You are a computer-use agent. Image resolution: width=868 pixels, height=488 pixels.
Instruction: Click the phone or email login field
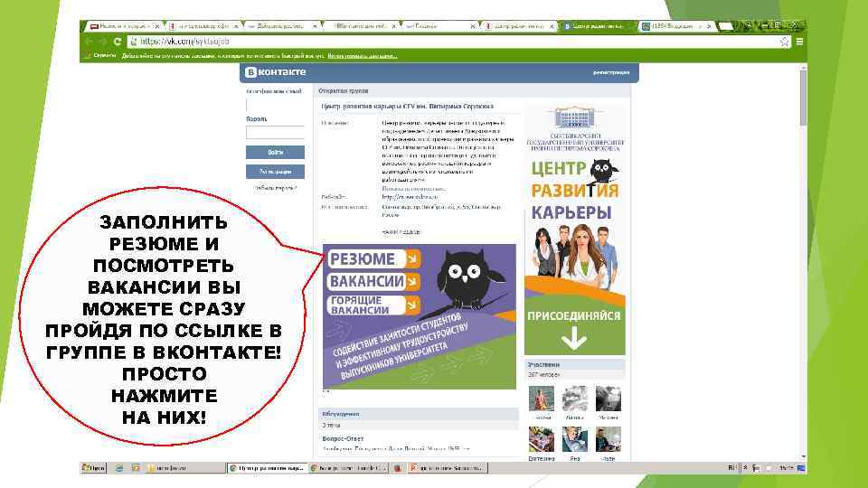[x=275, y=105]
